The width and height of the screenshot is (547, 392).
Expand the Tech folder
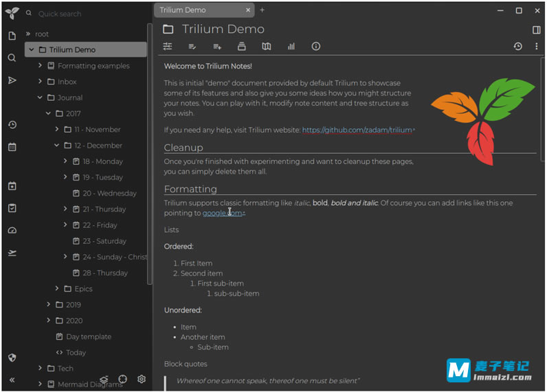coord(40,367)
